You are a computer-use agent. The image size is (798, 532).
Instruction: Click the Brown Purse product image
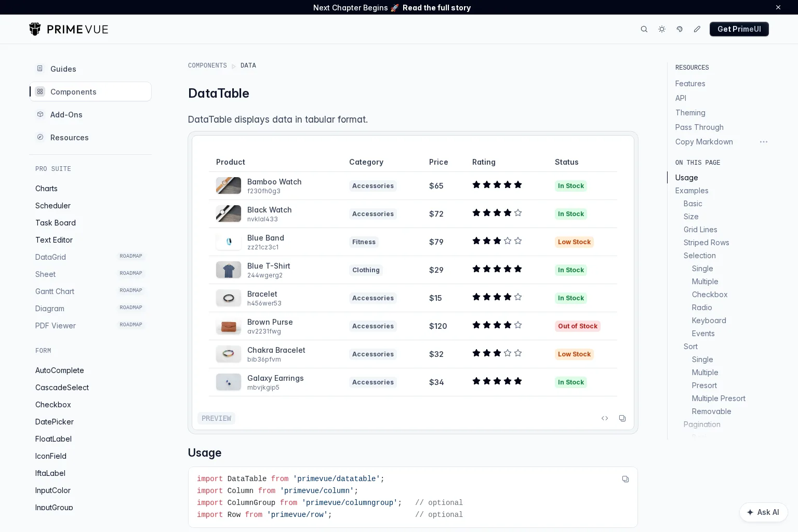tap(229, 326)
